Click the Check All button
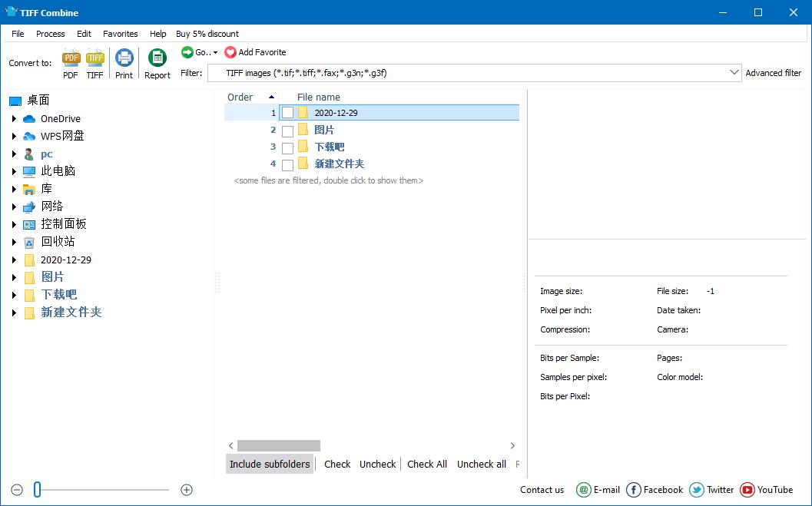The width and height of the screenshot is (812, 506). tap(426, 464)
